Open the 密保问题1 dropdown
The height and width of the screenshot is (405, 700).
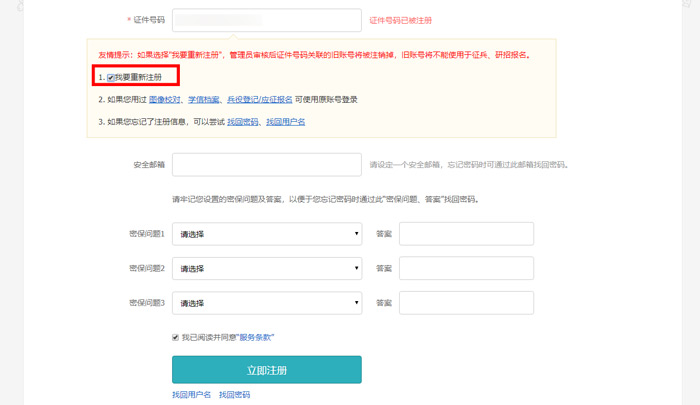click(267, 234)
